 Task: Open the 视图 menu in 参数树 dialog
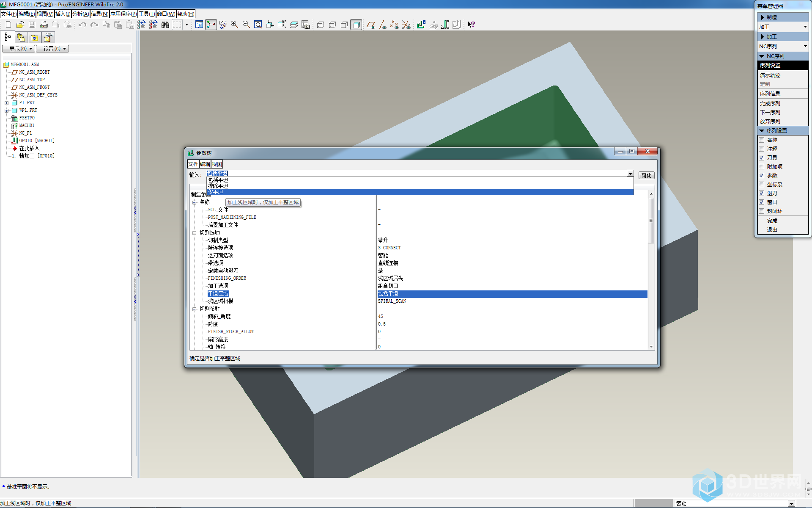click(217, 164)
